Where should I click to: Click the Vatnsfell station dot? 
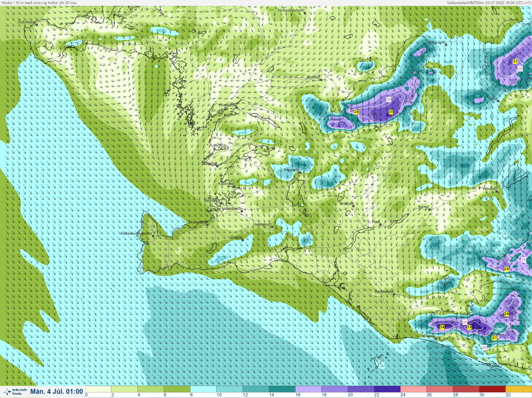(x=497, y=191)
